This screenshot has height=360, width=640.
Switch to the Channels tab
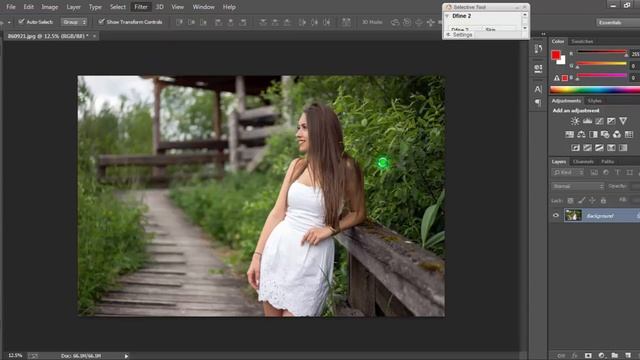point(583,162)
